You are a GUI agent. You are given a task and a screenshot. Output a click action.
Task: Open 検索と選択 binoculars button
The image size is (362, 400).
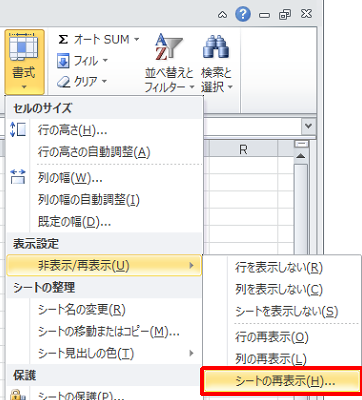pyautogui.click(x=216, y=63)
